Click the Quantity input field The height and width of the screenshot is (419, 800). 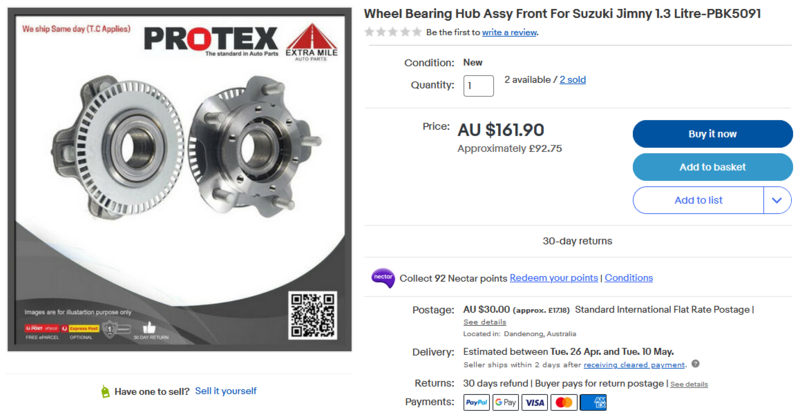(x=479, y=86)
